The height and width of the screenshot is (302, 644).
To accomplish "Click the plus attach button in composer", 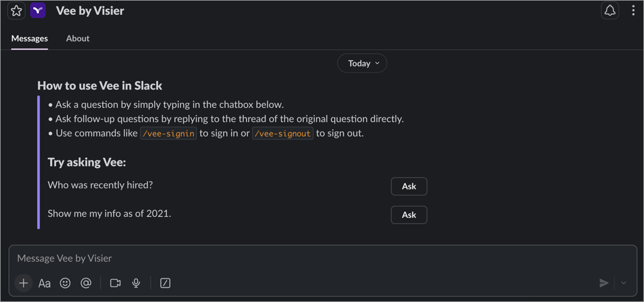I will [23, 283].
